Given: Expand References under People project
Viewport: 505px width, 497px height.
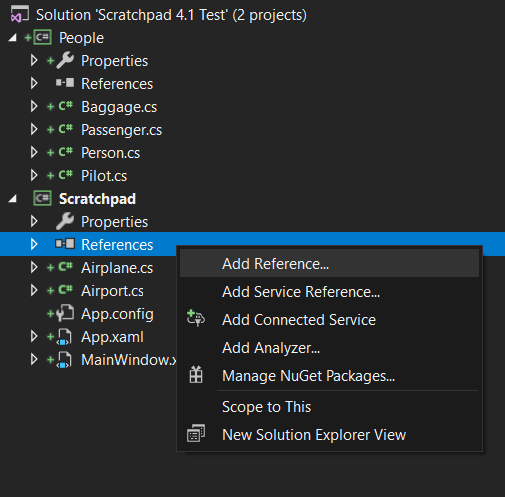Looking at the screenshot, I should [34, 83].
